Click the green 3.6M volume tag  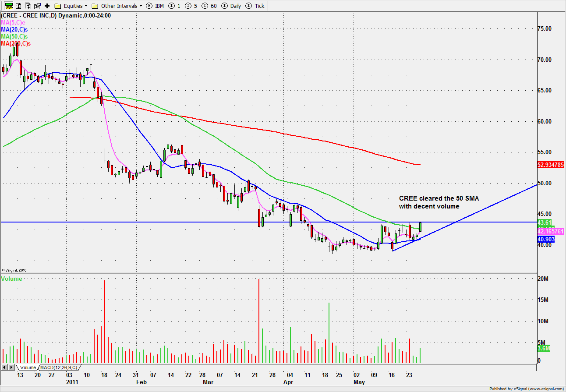544,348
